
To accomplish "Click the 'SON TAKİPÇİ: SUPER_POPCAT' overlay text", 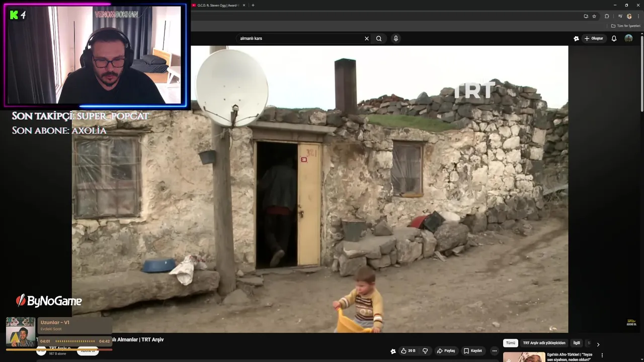I will pyautogui.click(x=80, y=116).
